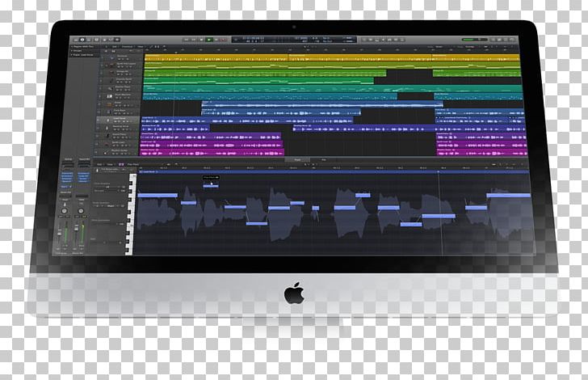Open the audio editor Edit menu

coord(99,164)
